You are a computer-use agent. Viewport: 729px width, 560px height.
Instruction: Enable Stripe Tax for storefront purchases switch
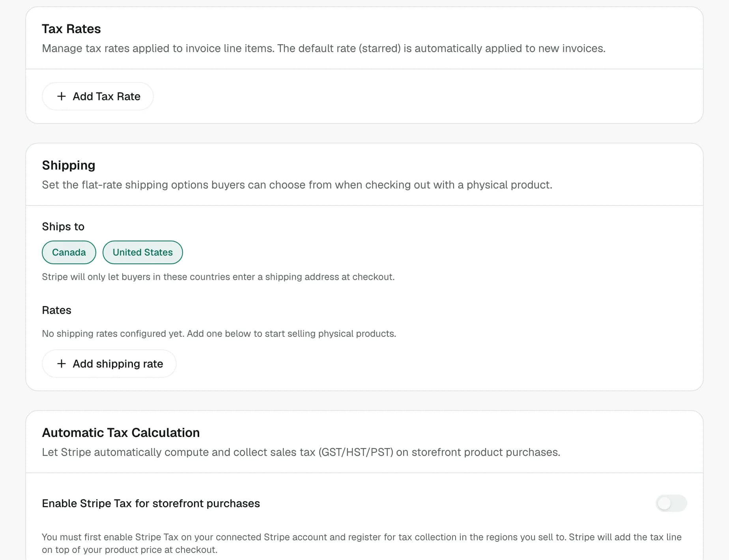point(671,503)
